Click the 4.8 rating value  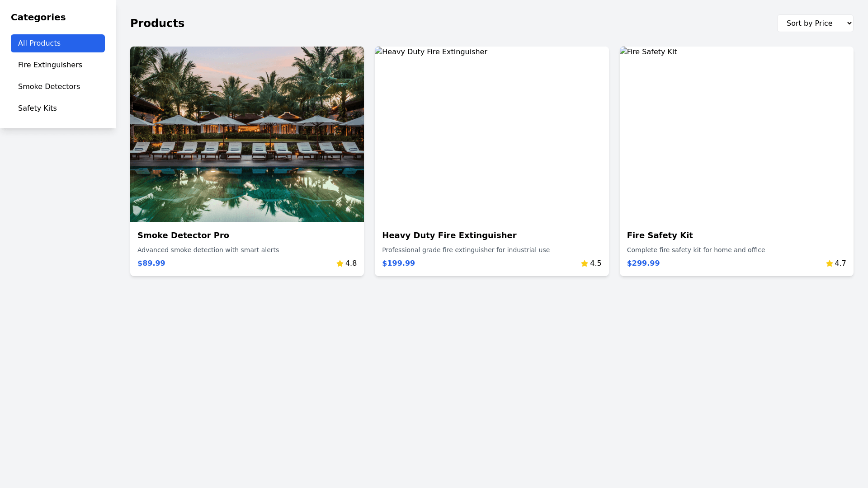[351, 263]
